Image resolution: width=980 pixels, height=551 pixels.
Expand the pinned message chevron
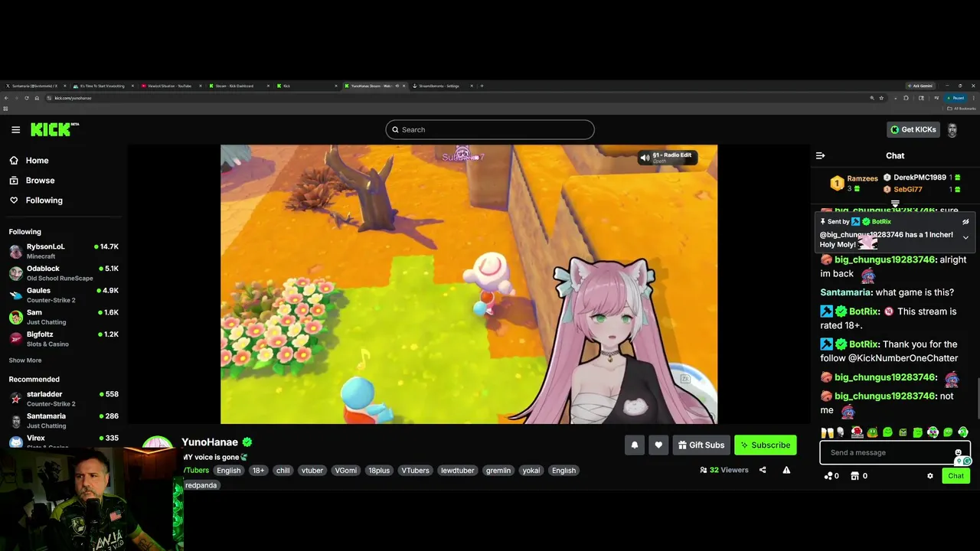click(x=965, y=238)
